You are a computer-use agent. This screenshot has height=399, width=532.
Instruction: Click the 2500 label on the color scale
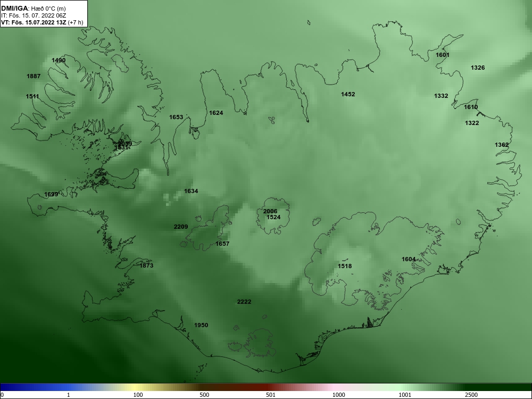[x=471, y=395]
